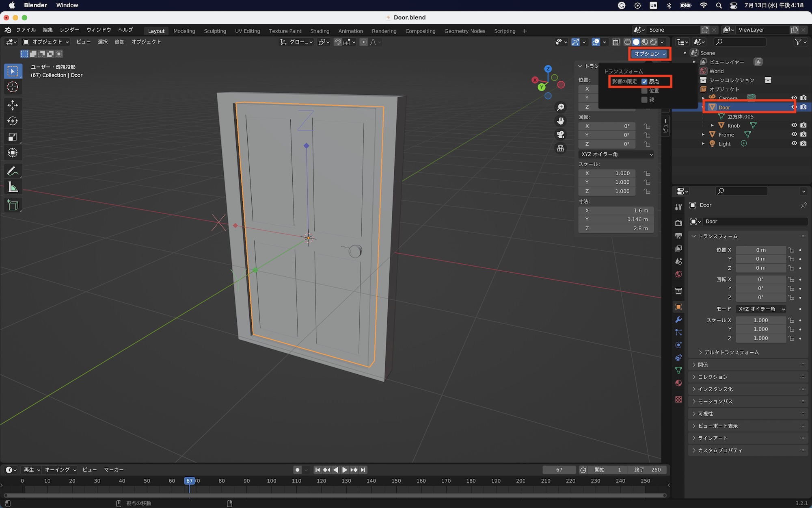The image size is (812, 508).
Task: Select the 3D Cursor tool
Action: pos(13,87)
